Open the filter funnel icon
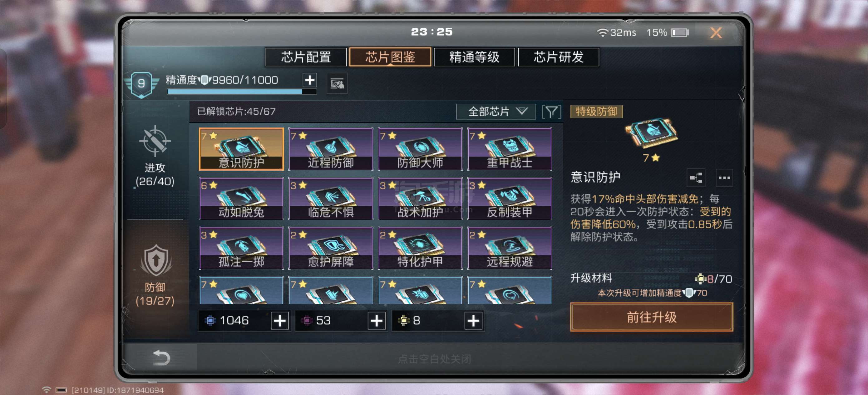Viewport: 868px width, 395px height. coord(551,112)
